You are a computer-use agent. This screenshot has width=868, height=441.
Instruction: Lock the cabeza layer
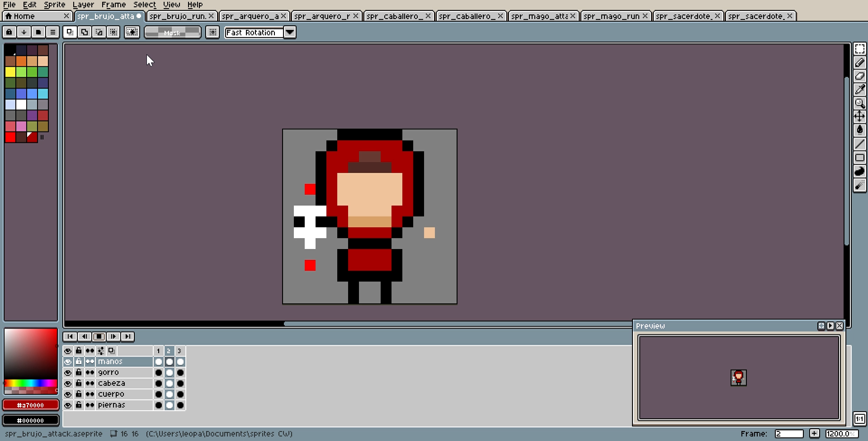pyautogui.click(x=79, y=384)
